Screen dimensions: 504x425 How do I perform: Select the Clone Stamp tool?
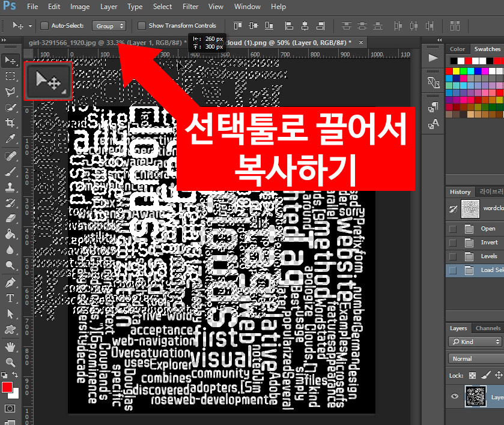point(10,187)
